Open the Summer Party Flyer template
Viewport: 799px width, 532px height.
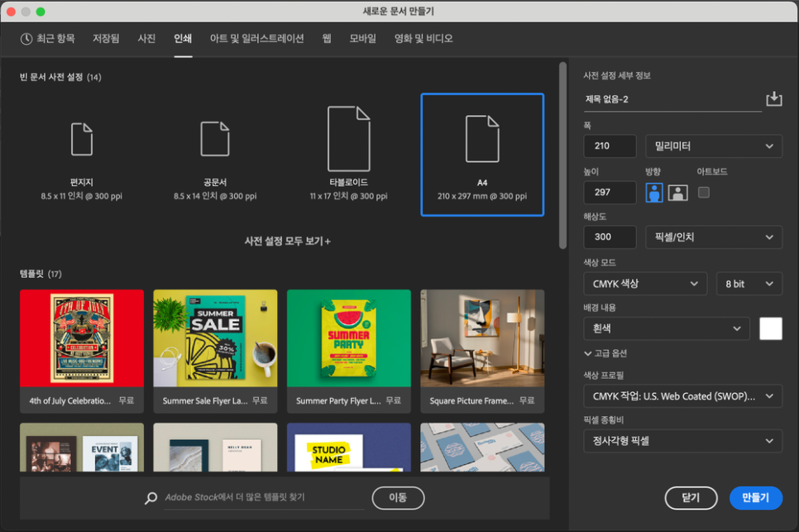click(348, 351)
